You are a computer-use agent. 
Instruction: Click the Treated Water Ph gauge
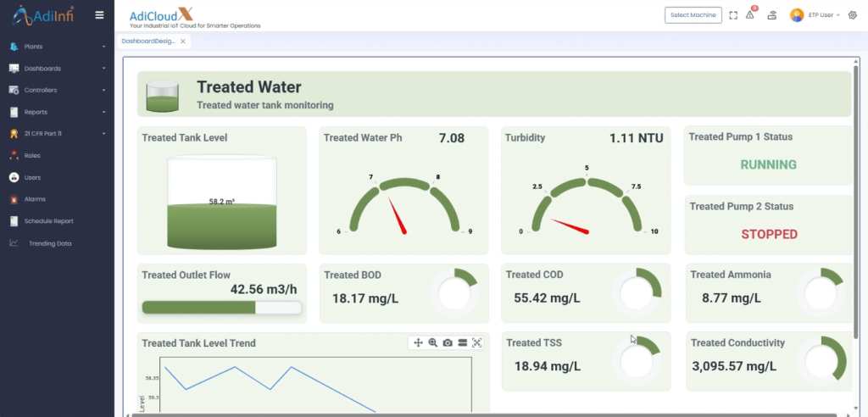[404, 205]
